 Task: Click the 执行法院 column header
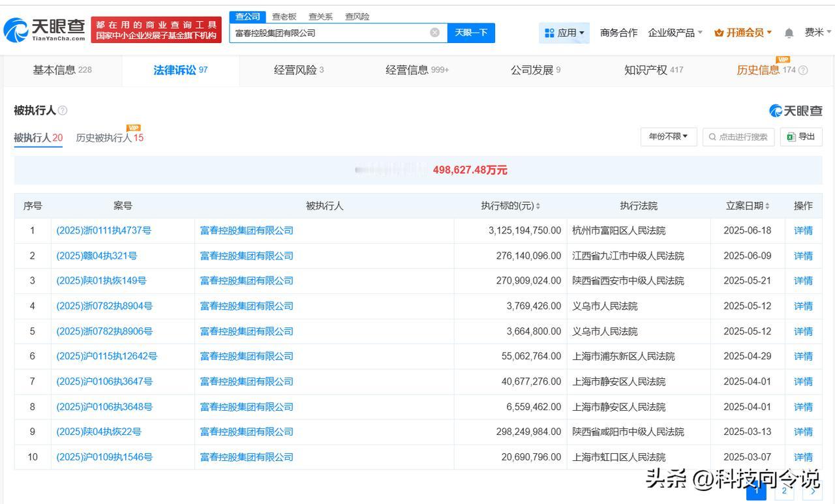[x=639, y=206]
